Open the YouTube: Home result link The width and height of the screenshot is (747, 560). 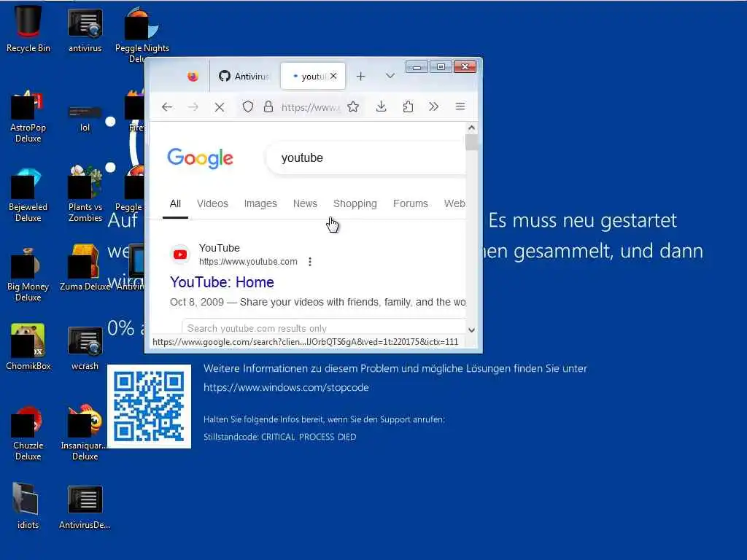pos(222,282)
